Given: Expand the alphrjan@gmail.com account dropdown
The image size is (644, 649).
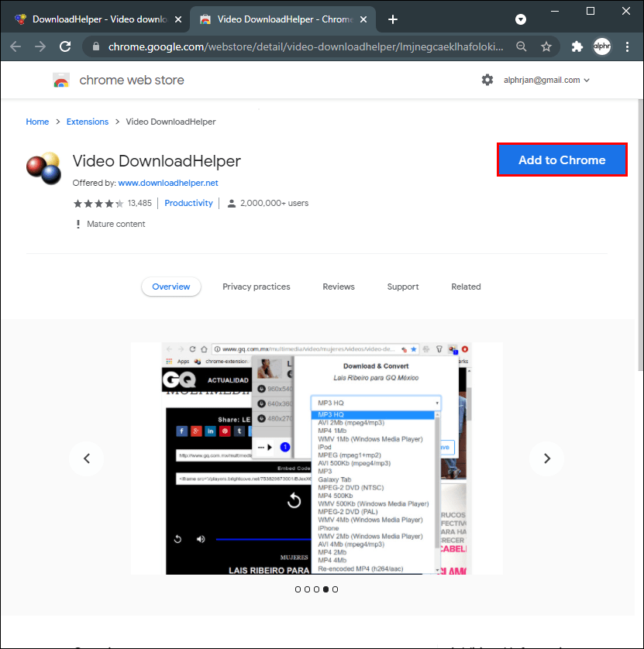Looking at the screenshot, I should 546,81.
